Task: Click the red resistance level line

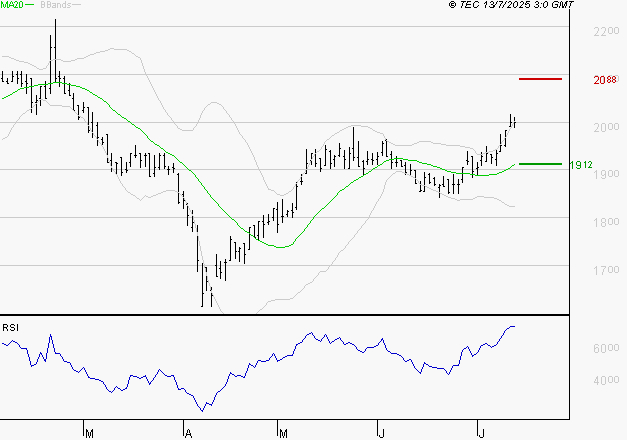Action: point(540,79)
